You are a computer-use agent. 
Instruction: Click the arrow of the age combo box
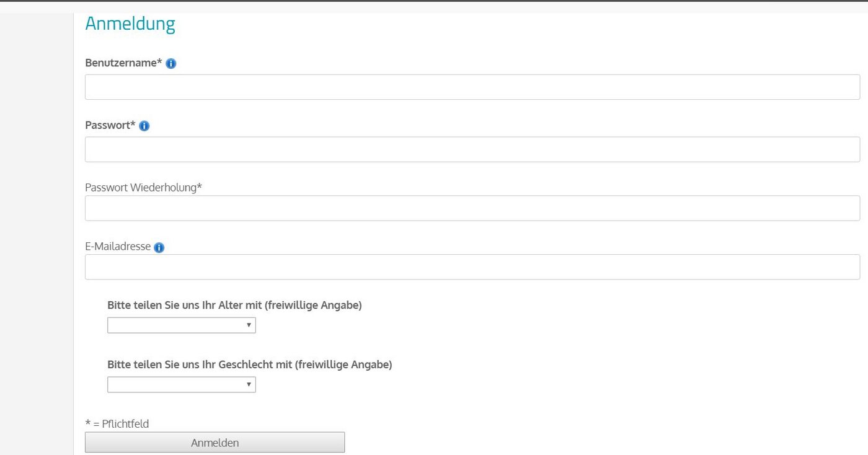(x=249, y=325)
